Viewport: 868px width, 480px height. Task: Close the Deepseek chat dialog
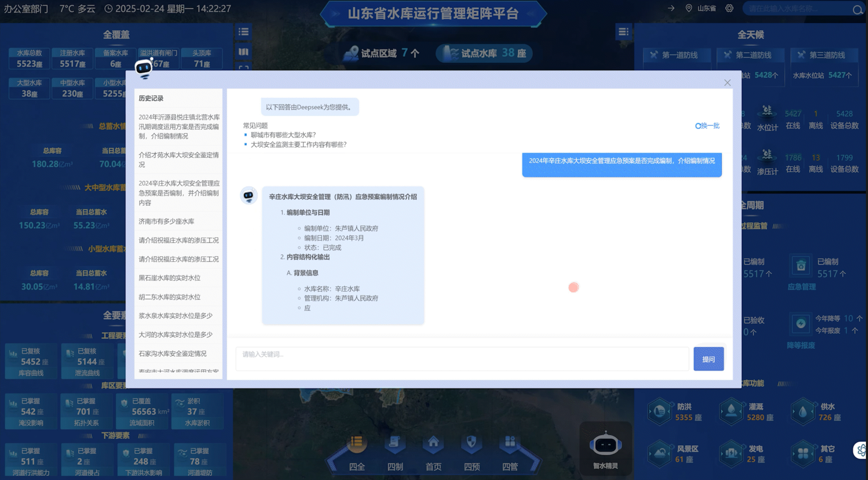click(x=727, y=83)
